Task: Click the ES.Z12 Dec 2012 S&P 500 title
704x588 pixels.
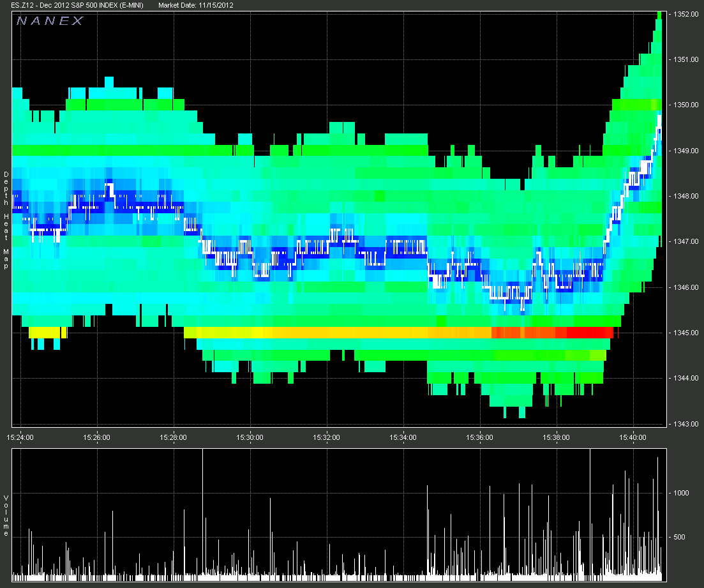Action: pos(77,5)
